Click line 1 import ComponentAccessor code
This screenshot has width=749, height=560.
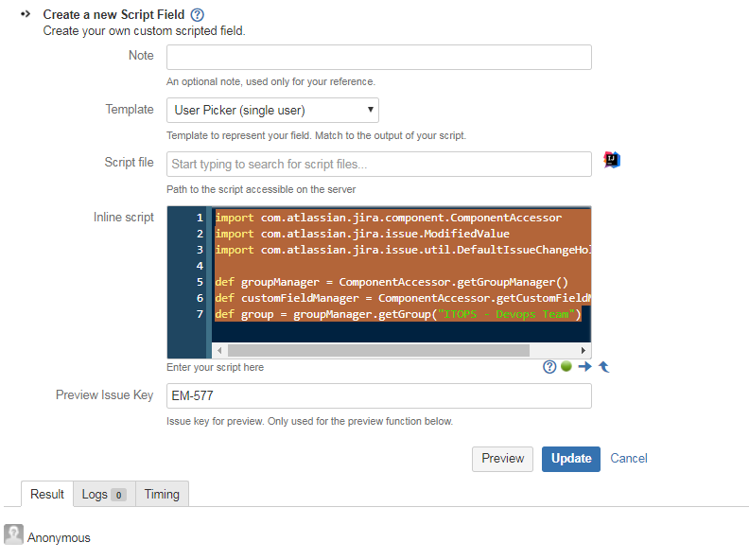389,218
